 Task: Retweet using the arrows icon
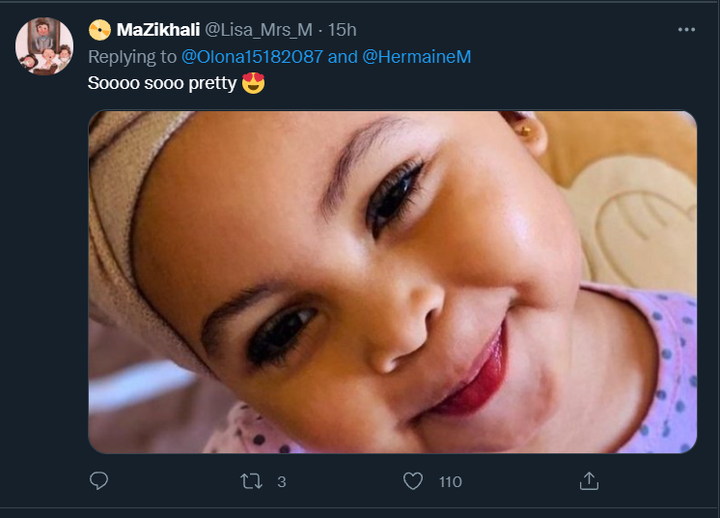point(251,481)
